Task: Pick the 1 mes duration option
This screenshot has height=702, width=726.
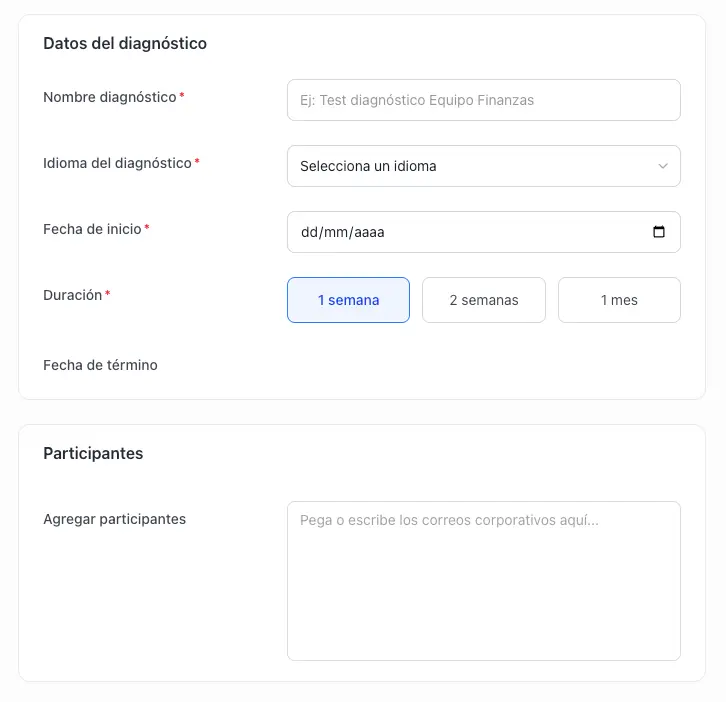Action: (619, 300)
